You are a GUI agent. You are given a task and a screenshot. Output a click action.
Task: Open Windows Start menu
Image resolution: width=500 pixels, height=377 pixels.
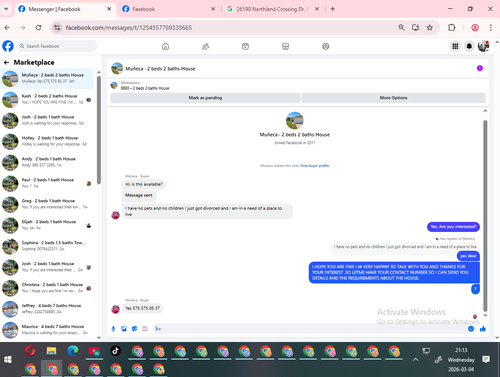pyautogui.click(x=8, y=359)
